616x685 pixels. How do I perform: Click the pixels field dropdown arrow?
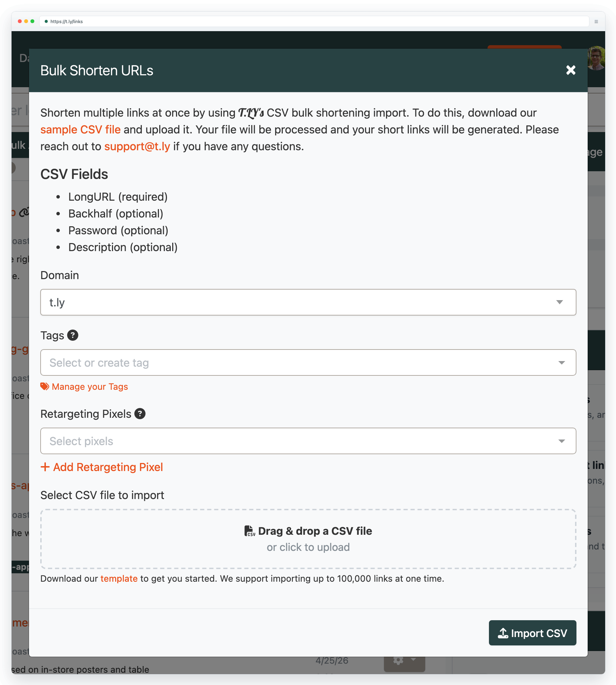coord(561,441)
